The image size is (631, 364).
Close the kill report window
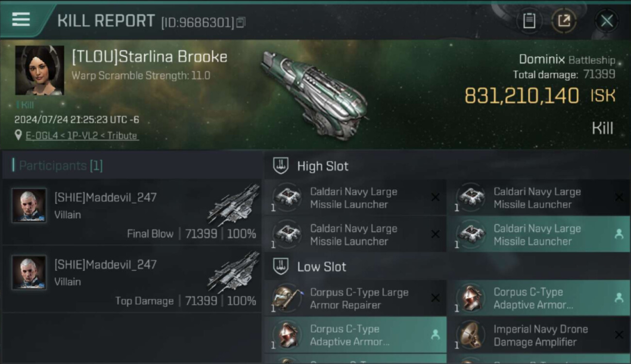606,21
